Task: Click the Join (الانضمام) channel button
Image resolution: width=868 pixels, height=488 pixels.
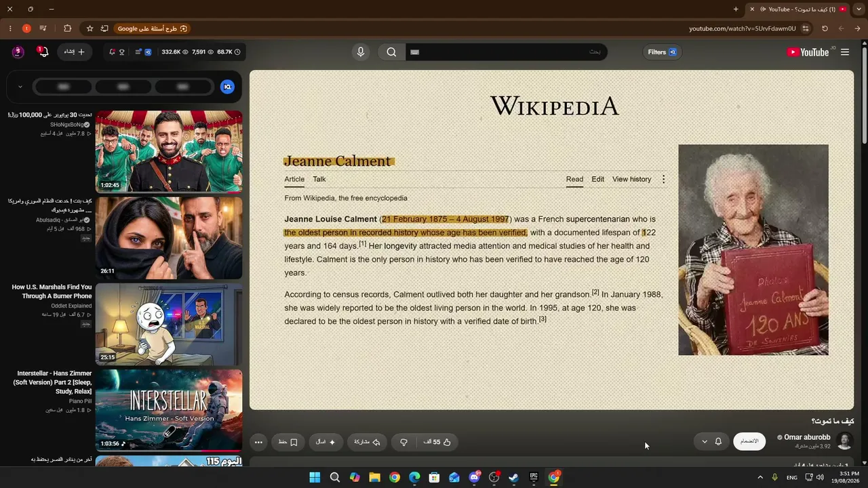Action: coord(749,442)
